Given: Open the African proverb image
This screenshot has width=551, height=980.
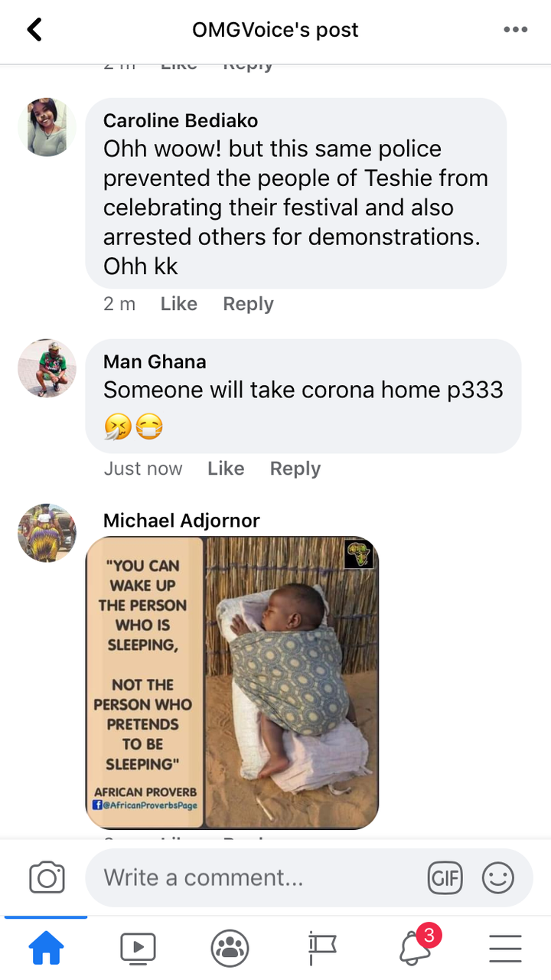Looking at the screenshot, I should 232,683.
